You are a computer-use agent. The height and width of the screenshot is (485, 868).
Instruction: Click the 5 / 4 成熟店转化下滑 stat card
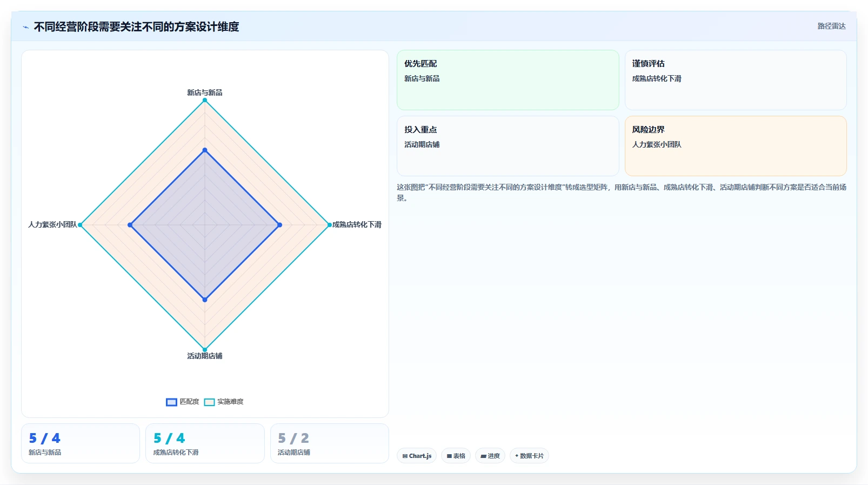205,443
